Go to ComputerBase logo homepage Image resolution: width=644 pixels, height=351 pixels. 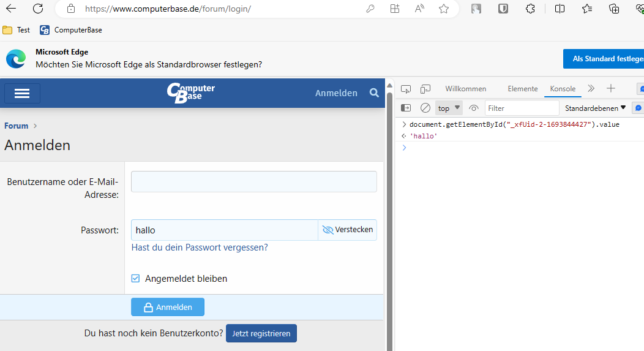click(x=190, y=93)
